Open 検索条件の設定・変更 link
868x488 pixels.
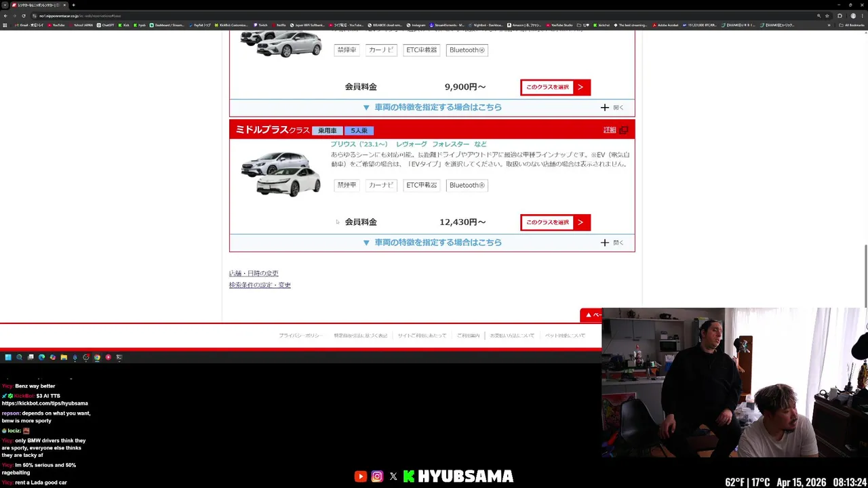260,285
